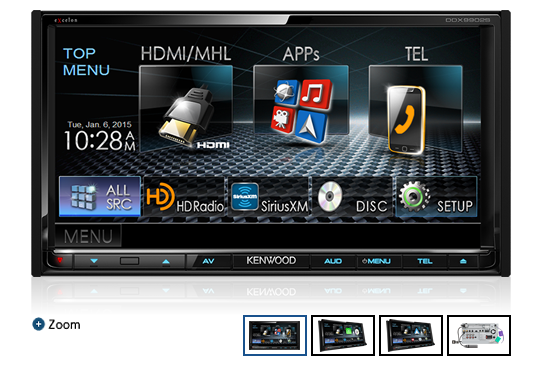Switch to the HD Radio source
This screenshot has width=538, height=380.
click(184, 197)
